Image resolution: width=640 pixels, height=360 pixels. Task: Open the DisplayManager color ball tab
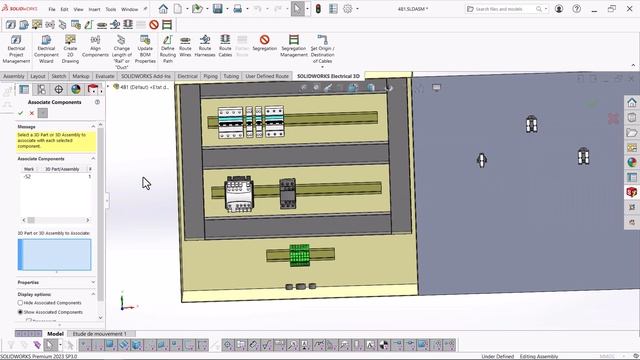click(x=76, y=89)
